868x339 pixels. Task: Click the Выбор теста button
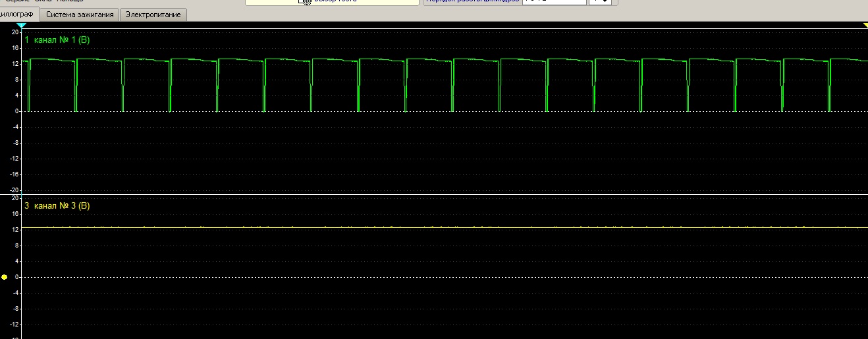tap(333, 2)
